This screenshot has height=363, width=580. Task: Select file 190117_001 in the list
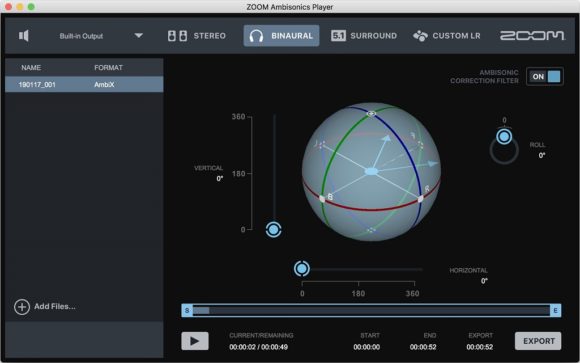[x=84, y=84]
